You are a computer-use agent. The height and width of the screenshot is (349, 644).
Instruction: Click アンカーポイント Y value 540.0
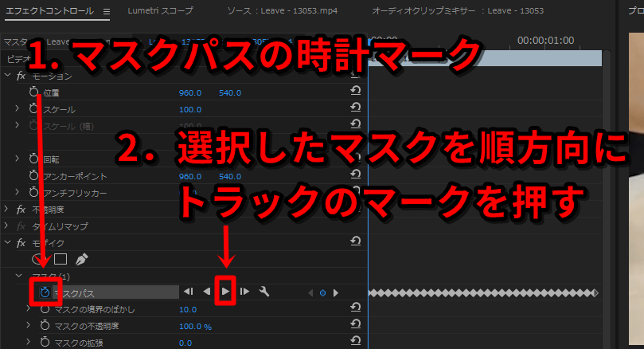pyautogui.click(x=230, y=177)
